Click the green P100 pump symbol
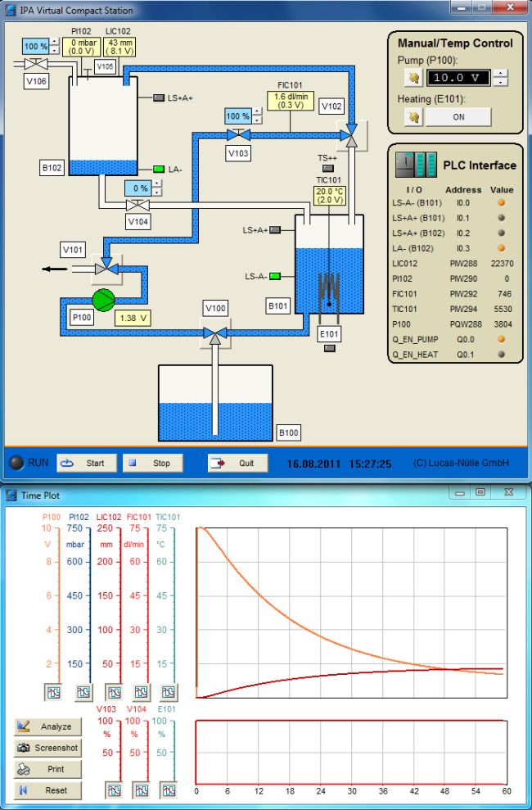 coord(104,300)
